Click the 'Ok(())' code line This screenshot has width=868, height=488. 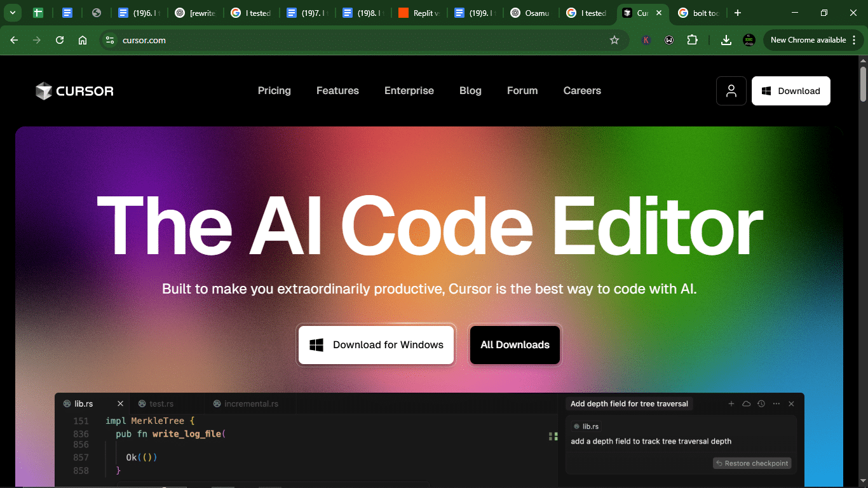click(x=141, y=457)
